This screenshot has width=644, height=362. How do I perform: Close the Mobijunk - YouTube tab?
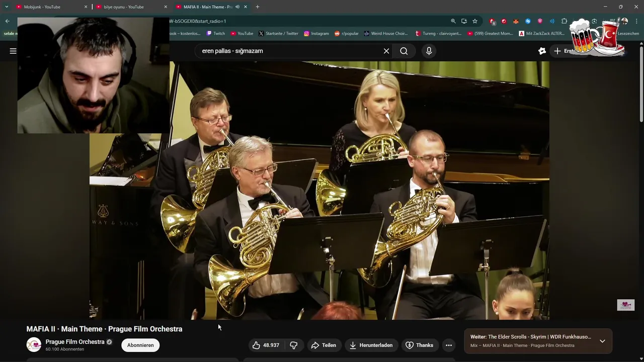(86, 7)
